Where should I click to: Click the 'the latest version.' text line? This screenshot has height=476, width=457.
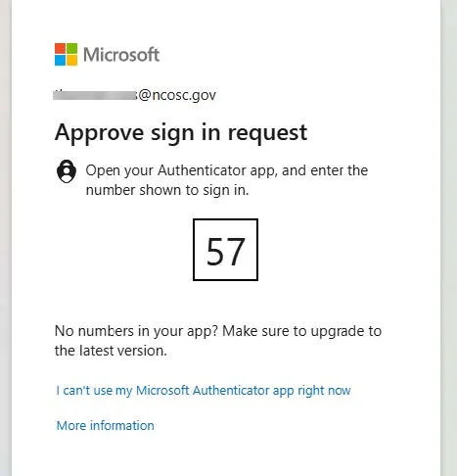[x=111, y=351]
